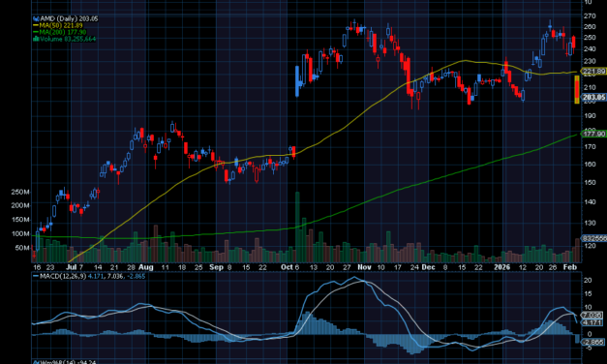The width and height of the screenshot is (607, 364).
Task: Click the 7.036 MACD signal value tag
Action: point(592,316)
